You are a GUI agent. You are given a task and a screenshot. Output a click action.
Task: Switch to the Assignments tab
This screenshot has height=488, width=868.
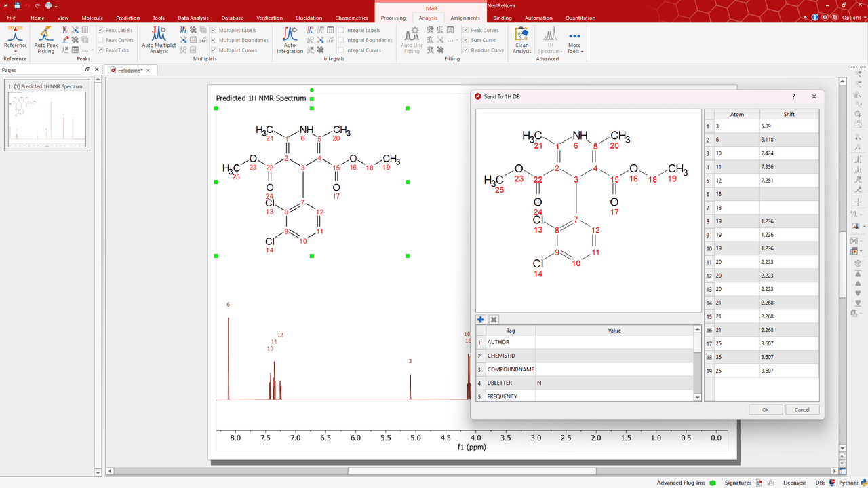click(x=465, y=18)
